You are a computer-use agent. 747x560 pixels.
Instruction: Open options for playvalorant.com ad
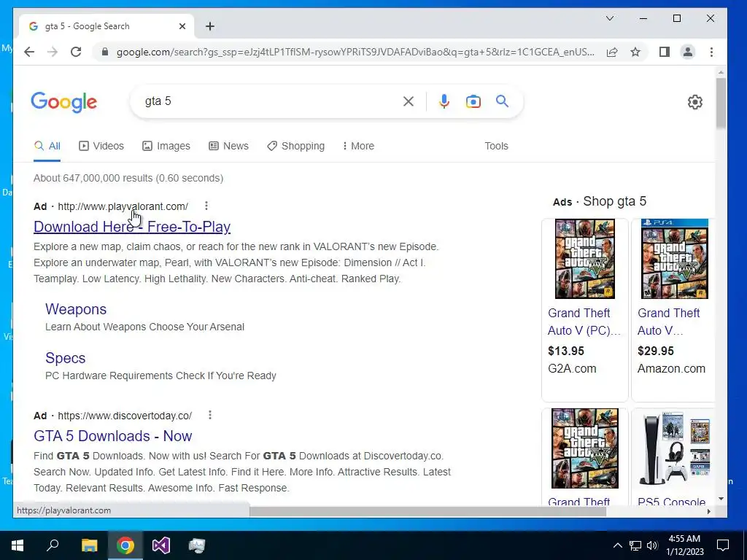[x=206, y=206]
